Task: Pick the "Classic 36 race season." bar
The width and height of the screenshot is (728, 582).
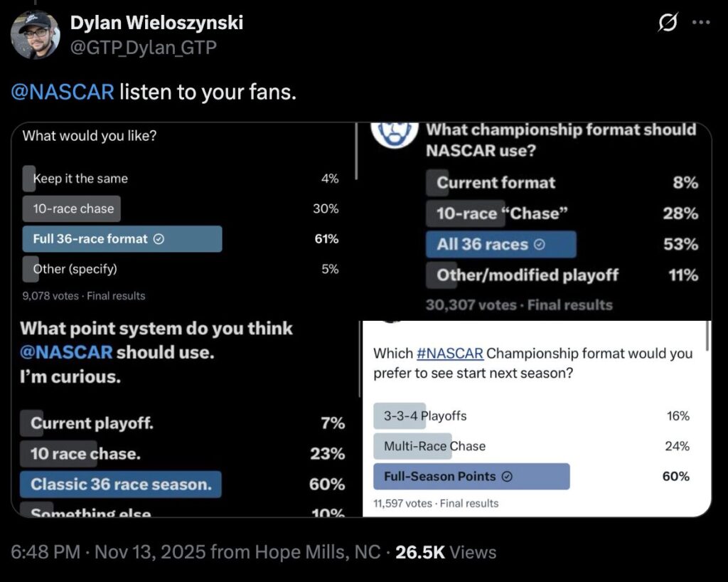Action: click(121, 485)
